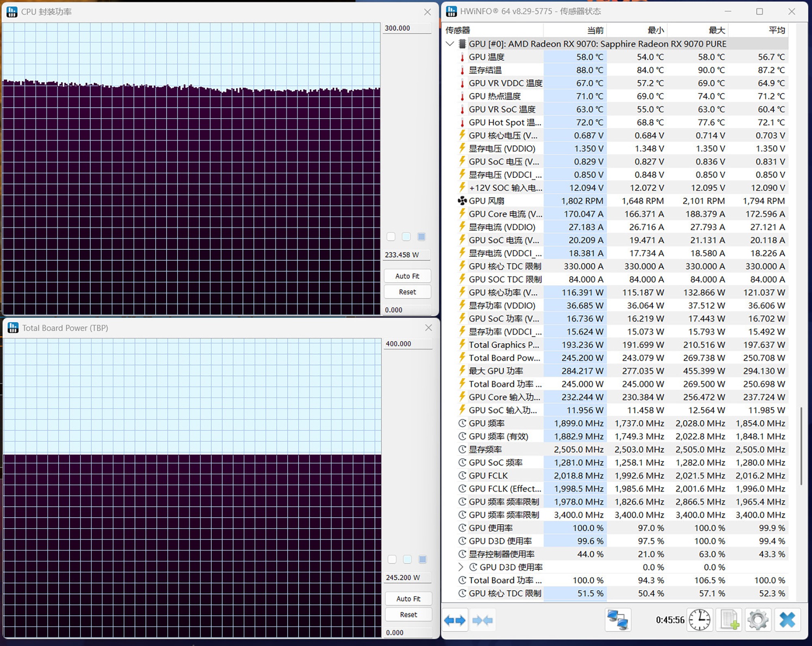Image resolution: width=812 pixels, height=646 pixels.
Task: Click the expand columns double-arrow icon
Action: click(454, 620)
